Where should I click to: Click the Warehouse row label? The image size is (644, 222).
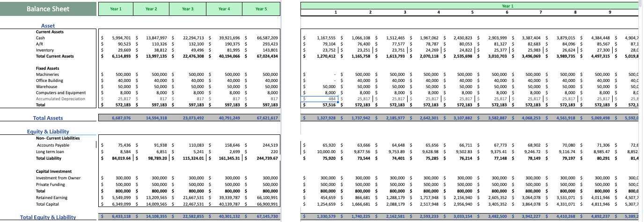coord(46,87)
